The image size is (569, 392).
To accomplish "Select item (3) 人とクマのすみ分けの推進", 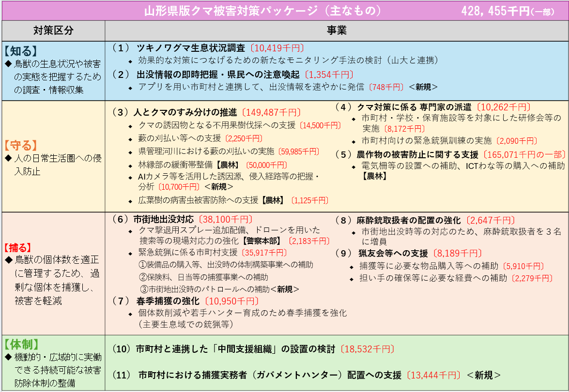I will [174, 112].
